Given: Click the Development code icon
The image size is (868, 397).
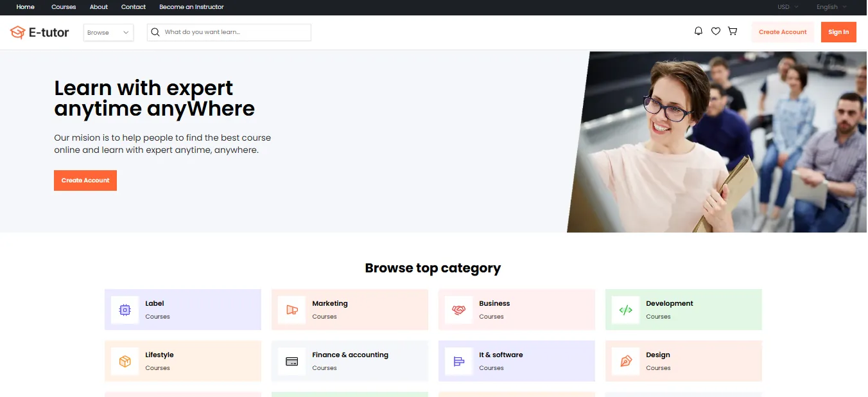Looking at the screenshot, I should [x=625, y=310].
